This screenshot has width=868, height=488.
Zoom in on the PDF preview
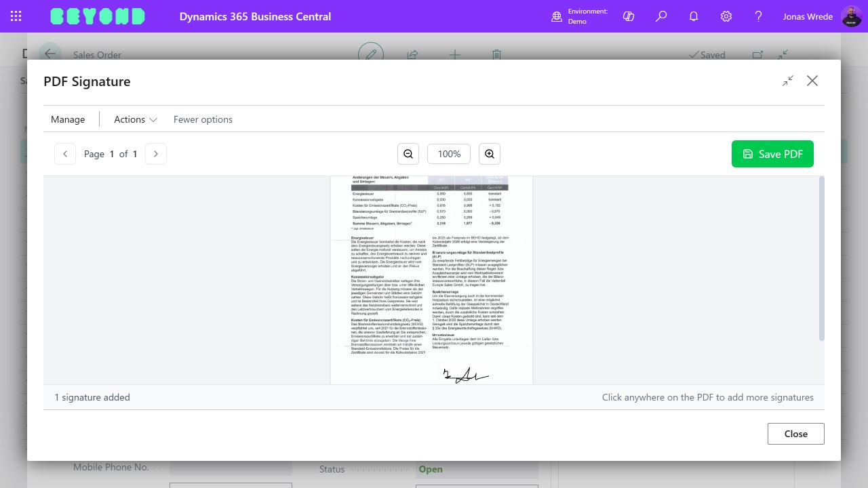490,154
